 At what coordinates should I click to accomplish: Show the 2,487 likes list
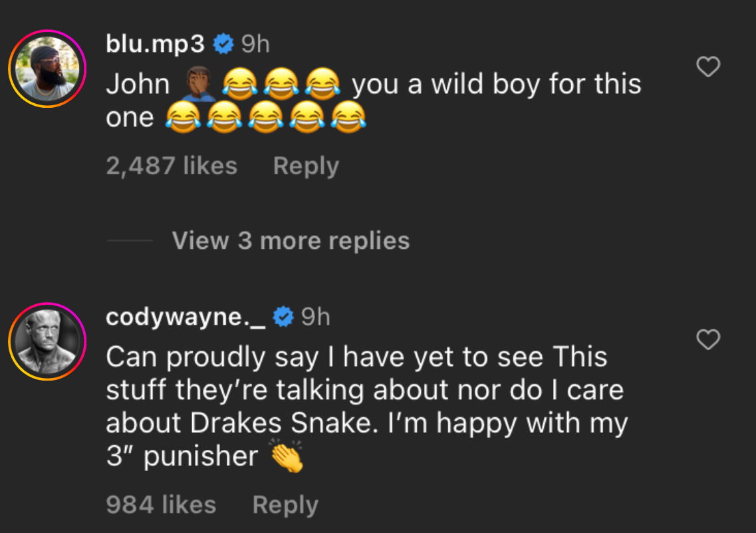[172, 166]
